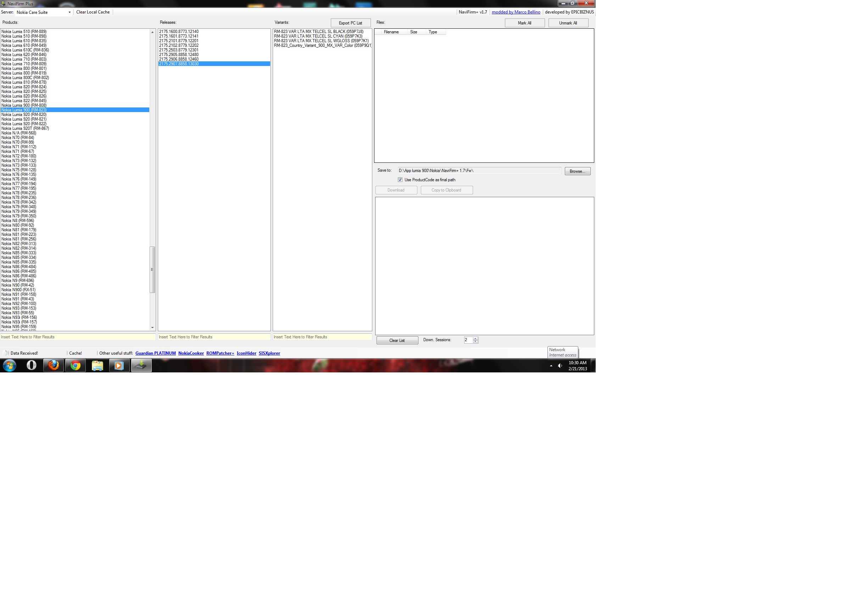Click the Unmark All button
This screenshot has width=868, height=593.
[x=568, y=23]
